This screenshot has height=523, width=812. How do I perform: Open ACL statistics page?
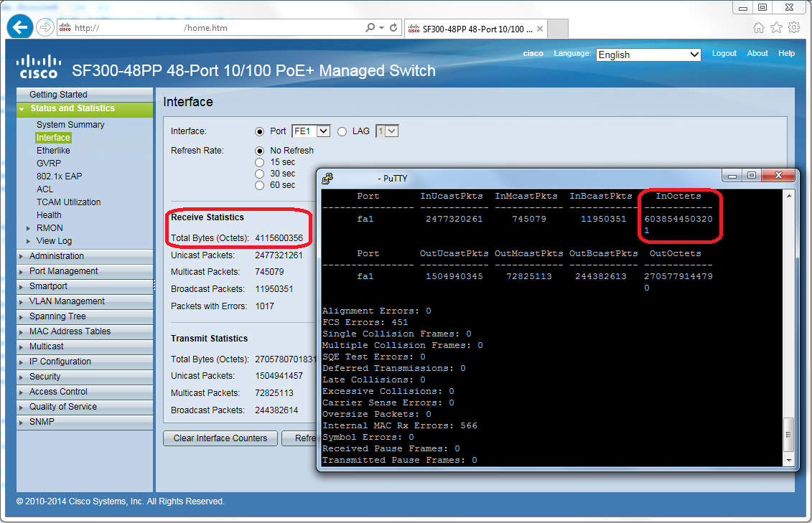tap(45, 189)
